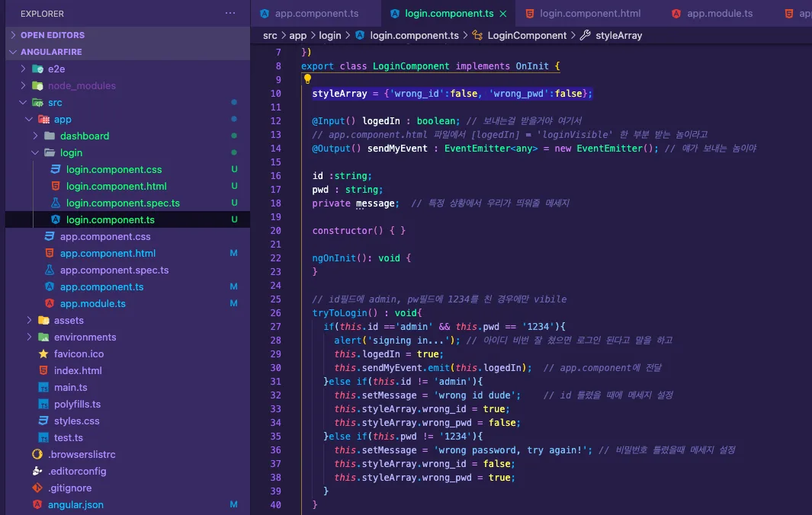The image size is (812, 515).
Task: Click HTML5 icon next to index.html
Action: coord(43,370)
